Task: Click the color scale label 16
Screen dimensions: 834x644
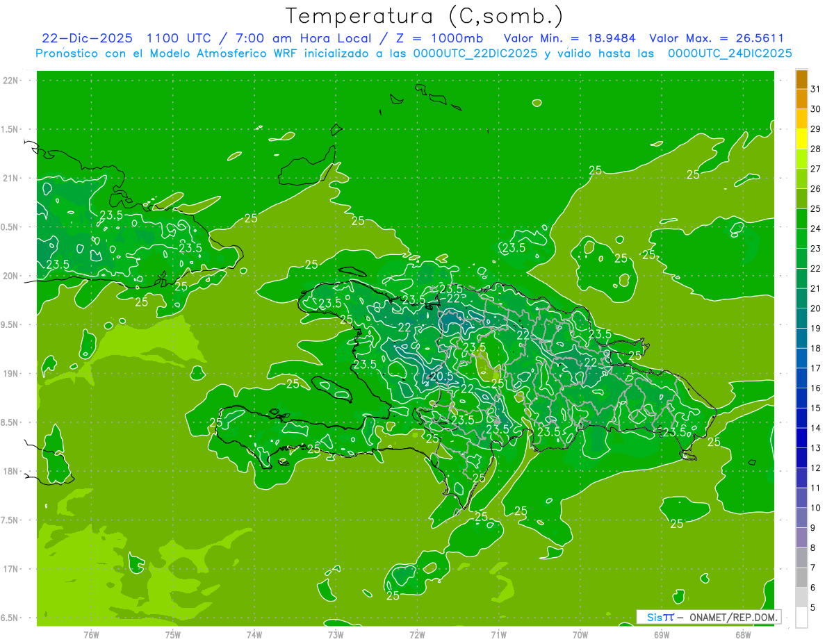Action: coord(815,388)
